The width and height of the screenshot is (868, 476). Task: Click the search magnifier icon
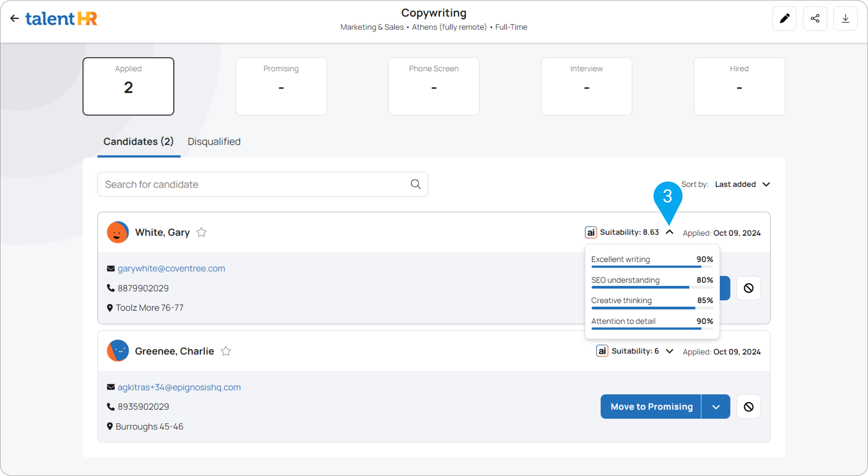click(x=416, y=184)
